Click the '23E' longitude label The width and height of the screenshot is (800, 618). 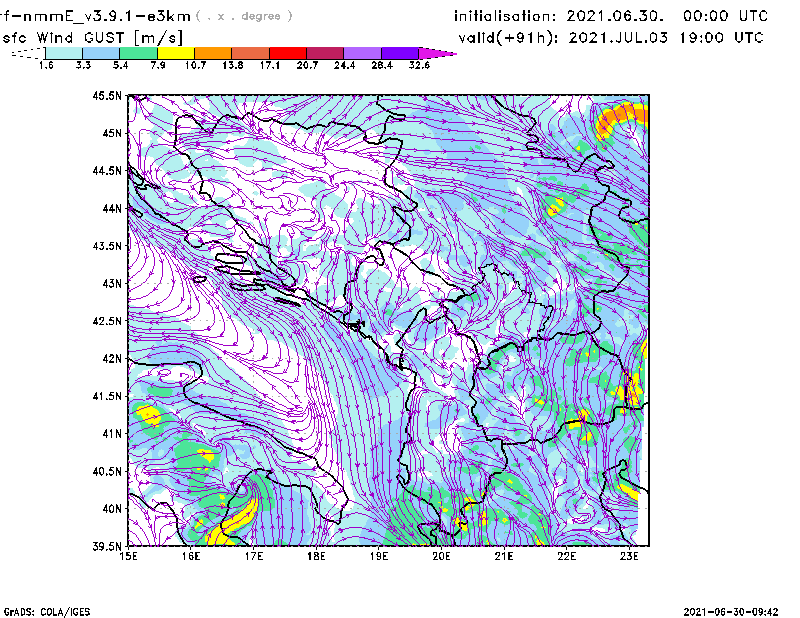click(x=629, y=556)
